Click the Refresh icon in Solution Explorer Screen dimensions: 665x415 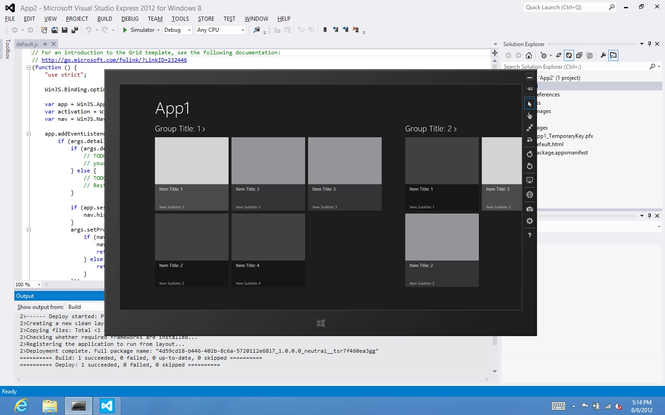(x=569, y=56)
